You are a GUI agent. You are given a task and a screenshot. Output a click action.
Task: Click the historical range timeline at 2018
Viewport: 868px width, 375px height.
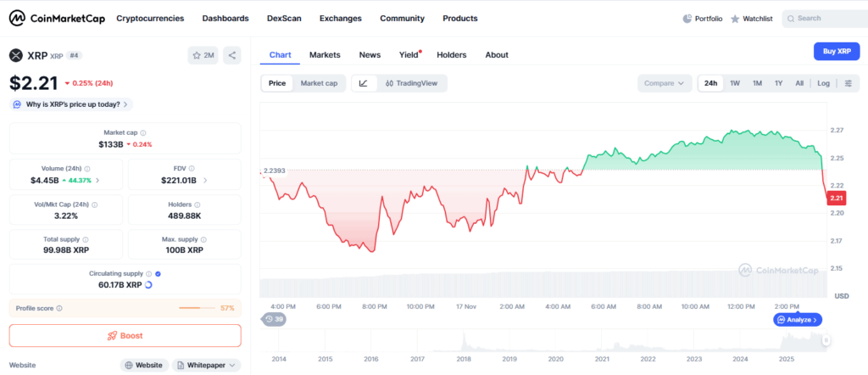click(464, 359)
